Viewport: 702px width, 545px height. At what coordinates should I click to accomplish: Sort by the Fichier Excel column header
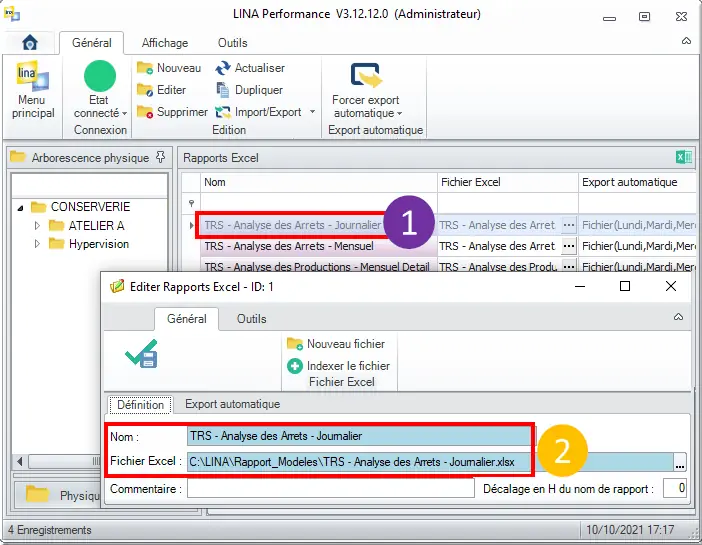[508, 182]
